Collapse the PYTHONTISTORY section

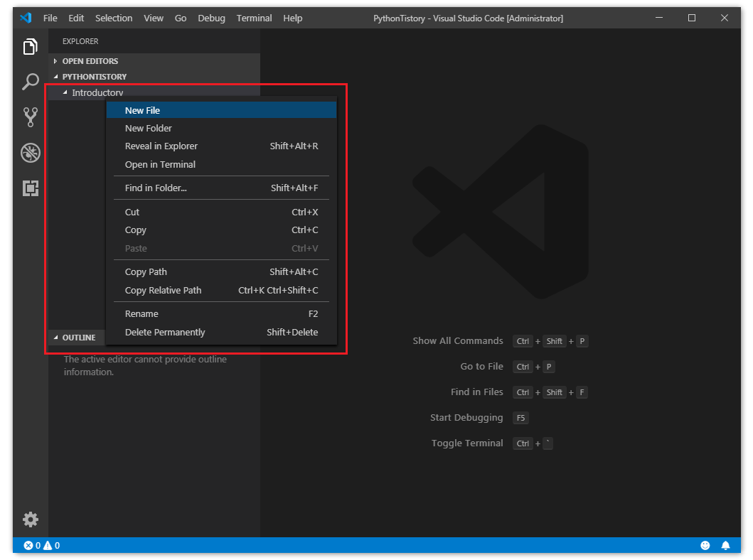coord(154,76)
